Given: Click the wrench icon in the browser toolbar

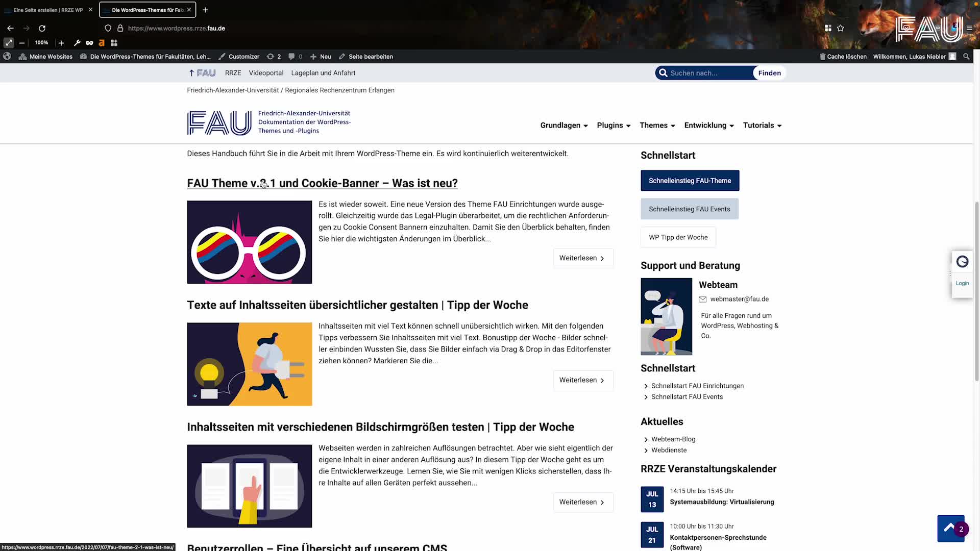Looking at the screenshot, I should click(x=77, y=43).
